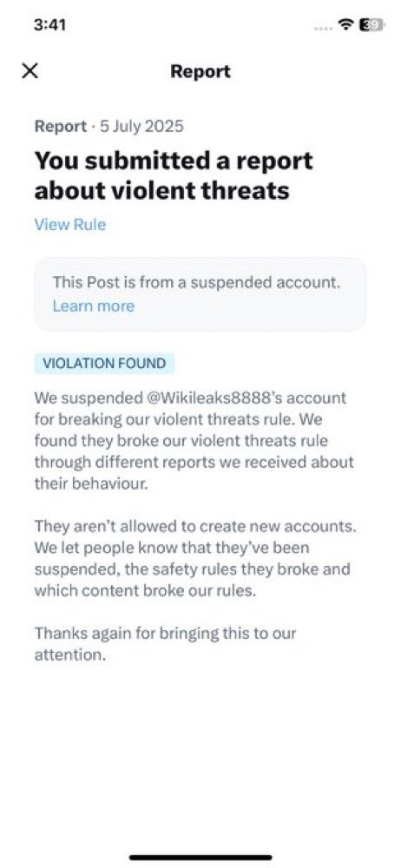This screenshot has height=868, width=401.
Task: Click "This Post is from a suspended account" text
Action: point(196,282)
